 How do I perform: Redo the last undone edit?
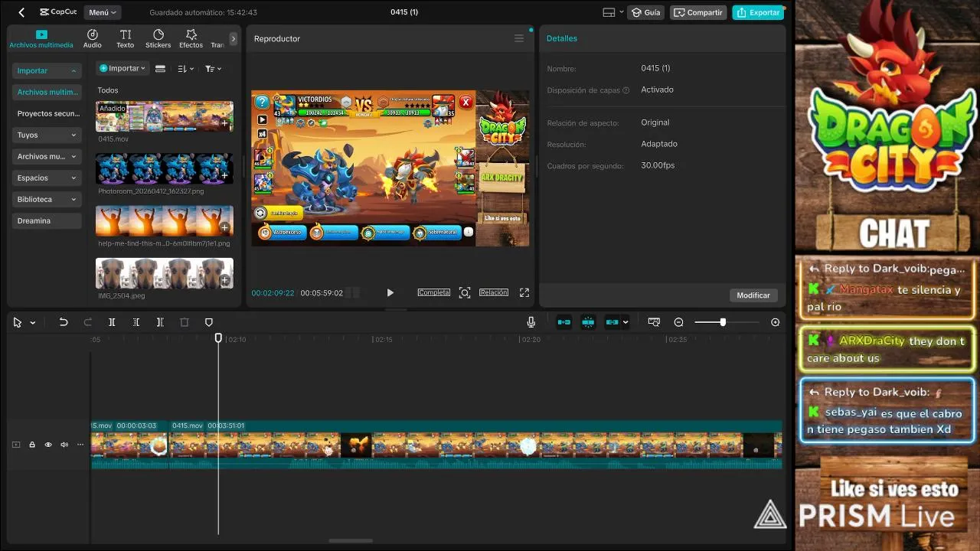87,322
